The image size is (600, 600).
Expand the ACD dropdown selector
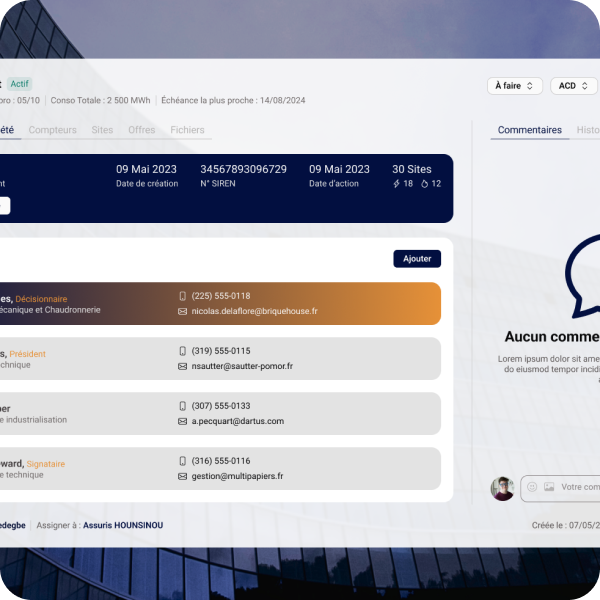coord(573,86)
